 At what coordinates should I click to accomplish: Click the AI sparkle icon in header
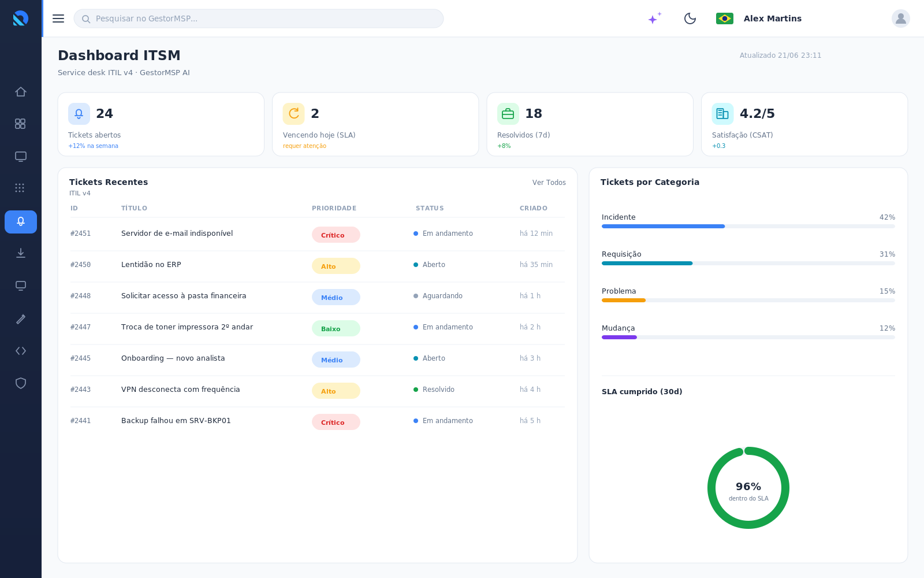[654, 18]
